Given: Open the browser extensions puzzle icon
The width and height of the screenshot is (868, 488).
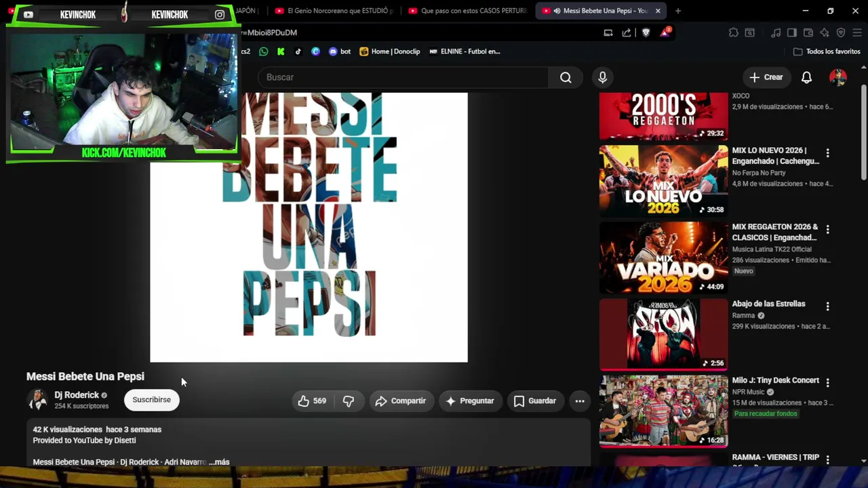Looking at the screenshot, I should [733, 33].
